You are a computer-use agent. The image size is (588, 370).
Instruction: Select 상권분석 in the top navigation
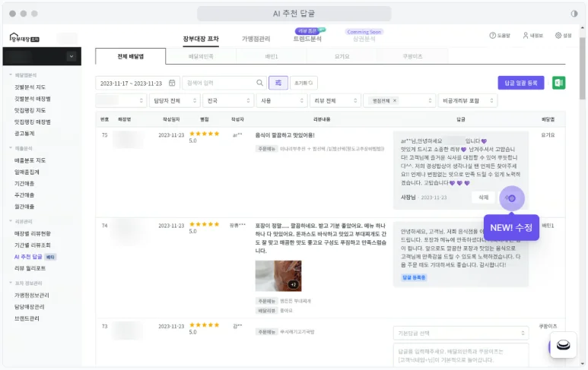pyautogui.click(x=364, y=39)
